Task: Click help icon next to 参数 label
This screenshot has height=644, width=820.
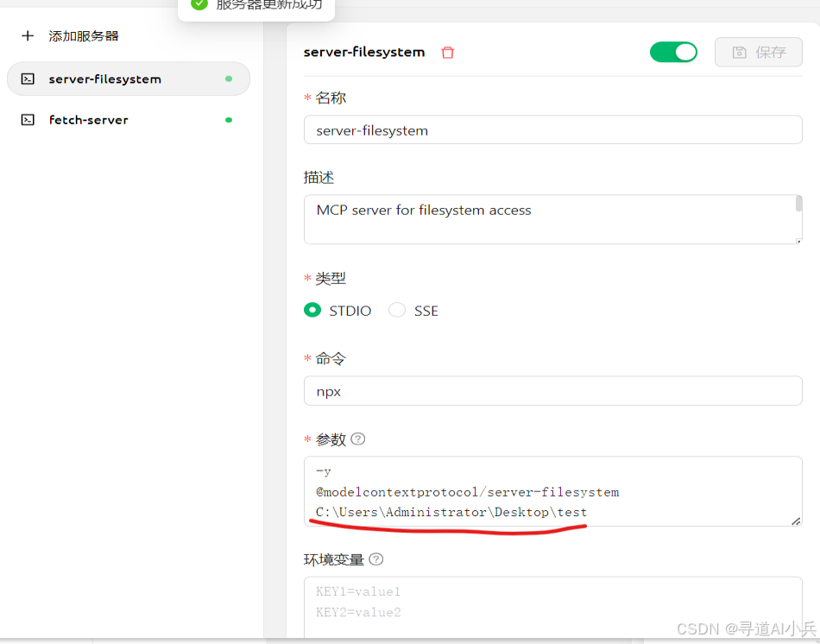Action: click(358, 439)
